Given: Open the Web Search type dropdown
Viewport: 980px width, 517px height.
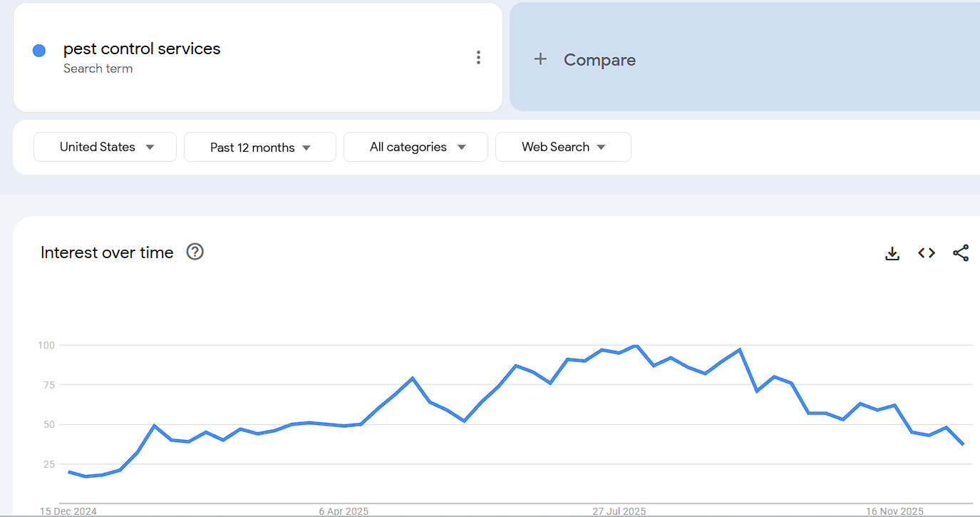Looking at the screenshot, I should [x=563, y=147].
